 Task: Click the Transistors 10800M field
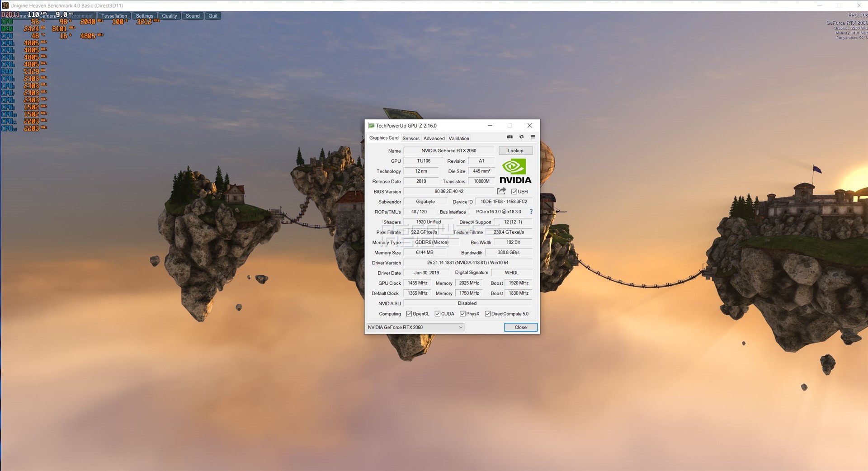[x=481, y=181]
